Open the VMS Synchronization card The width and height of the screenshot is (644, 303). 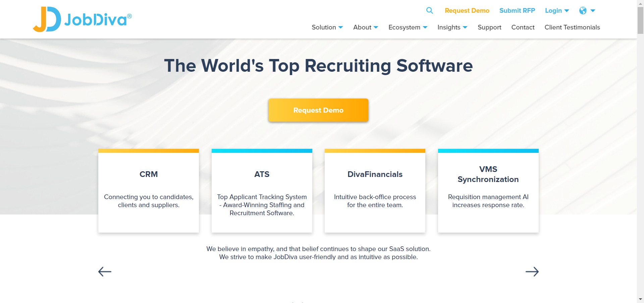(x=488, y=191)
